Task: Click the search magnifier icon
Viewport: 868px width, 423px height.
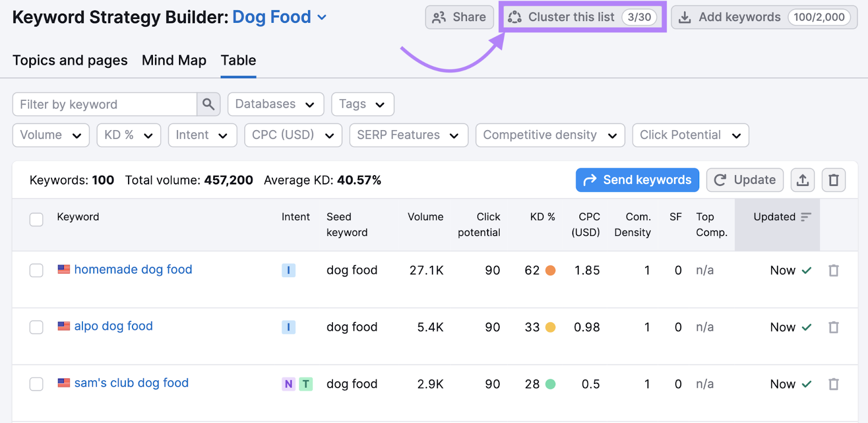Action: pyautogui.click(x=208, y=104)
